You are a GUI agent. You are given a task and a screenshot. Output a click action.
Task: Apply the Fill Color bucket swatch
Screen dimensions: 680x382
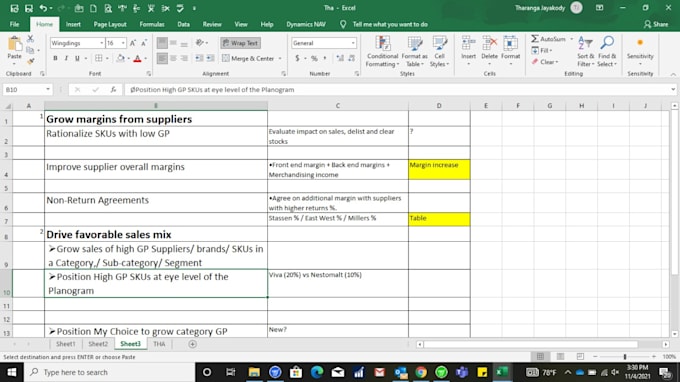(x=121, y=58)
